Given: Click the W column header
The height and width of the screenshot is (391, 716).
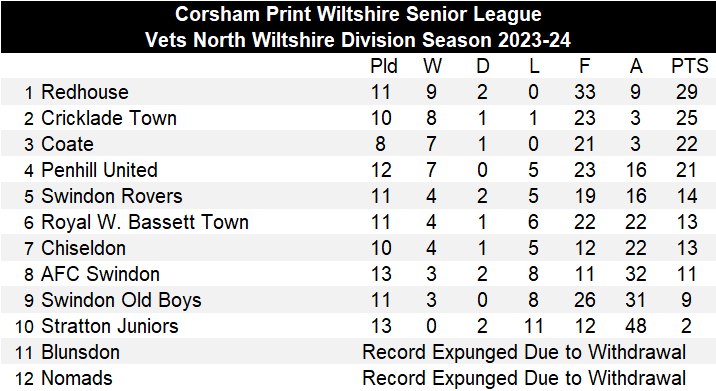Looking at the screenshot, I should [432, 66].
